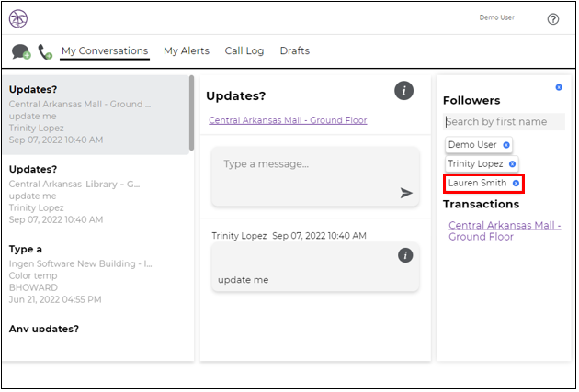The image size is (579, 392).
Task: Click the purple app logo icon
Action: coord(18,18)
